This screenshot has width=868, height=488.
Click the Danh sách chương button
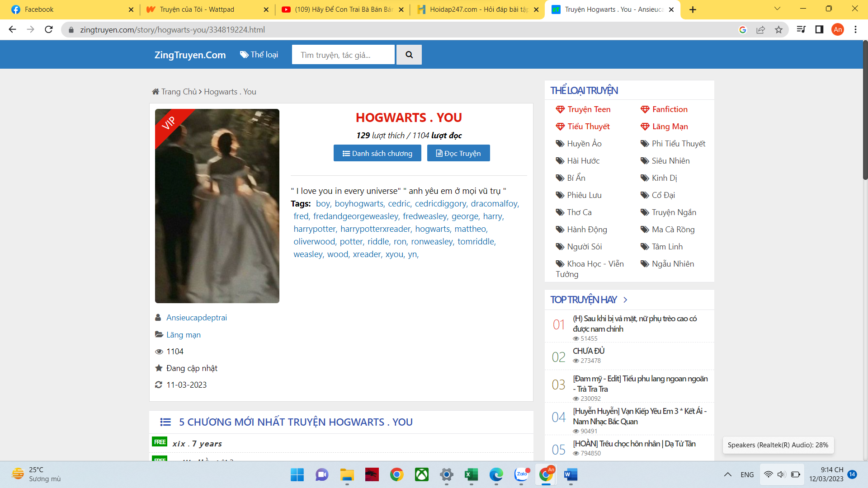tap(377, 153)
